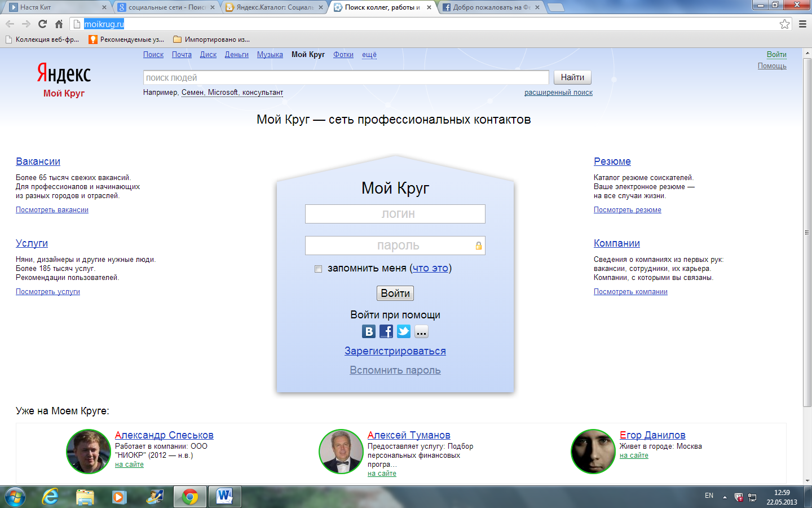Viewport: 812px width, 508px height.
Task: Open Помощь help link
Action: point(772,66)
